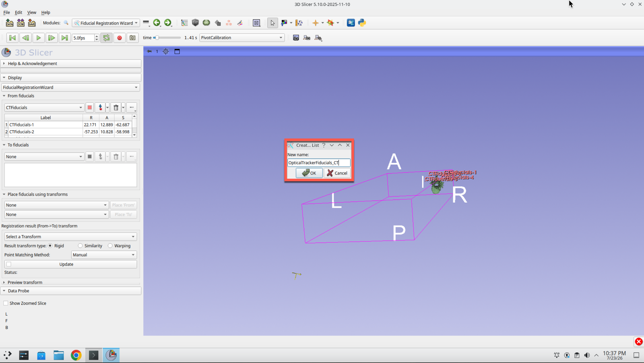Click the Update button
Viewport: 644px width, 363px height.
pos(70,264)
